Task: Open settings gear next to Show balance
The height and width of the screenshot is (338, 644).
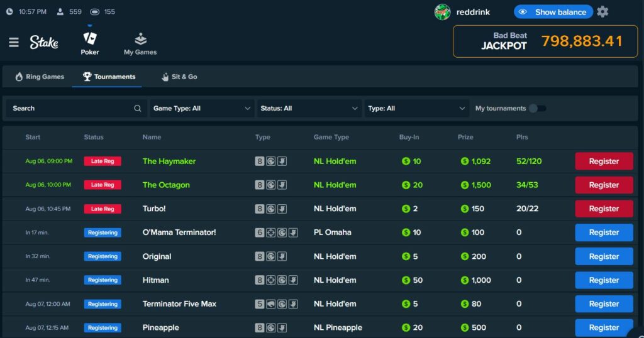Action: tap(602, 12)
